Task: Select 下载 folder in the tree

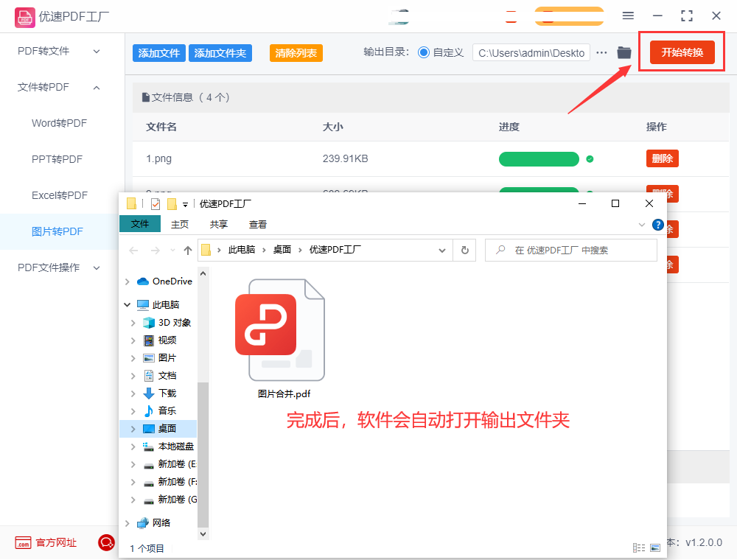Action: coord(160,393)
